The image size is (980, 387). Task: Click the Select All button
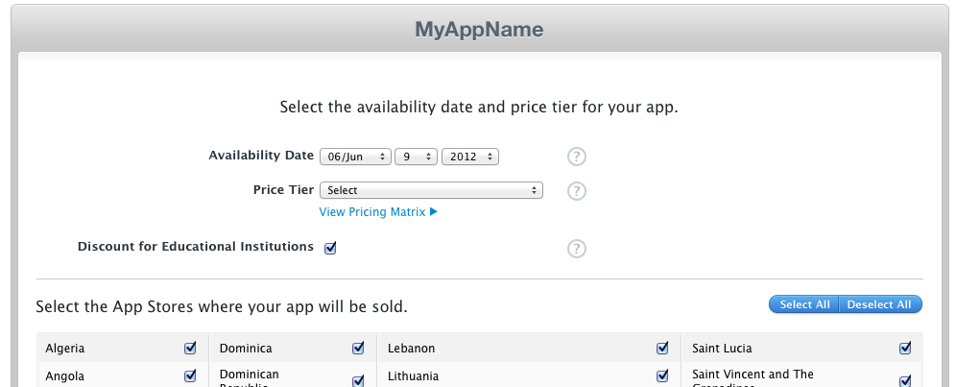click(804, 304)
